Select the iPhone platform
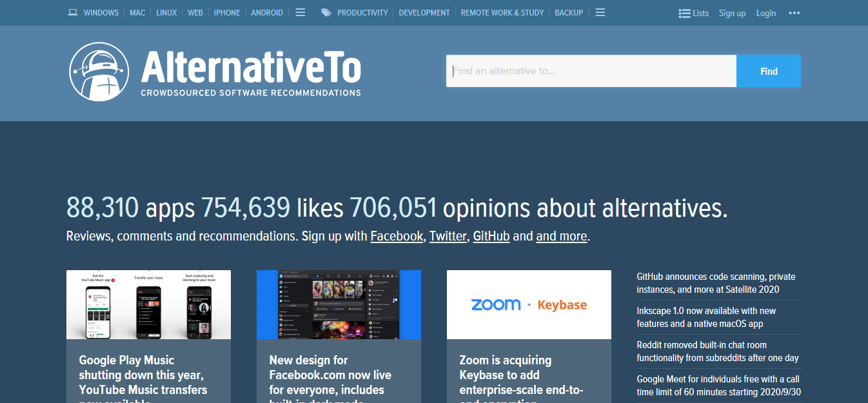868x403 pixels. (x=227, y=13)
